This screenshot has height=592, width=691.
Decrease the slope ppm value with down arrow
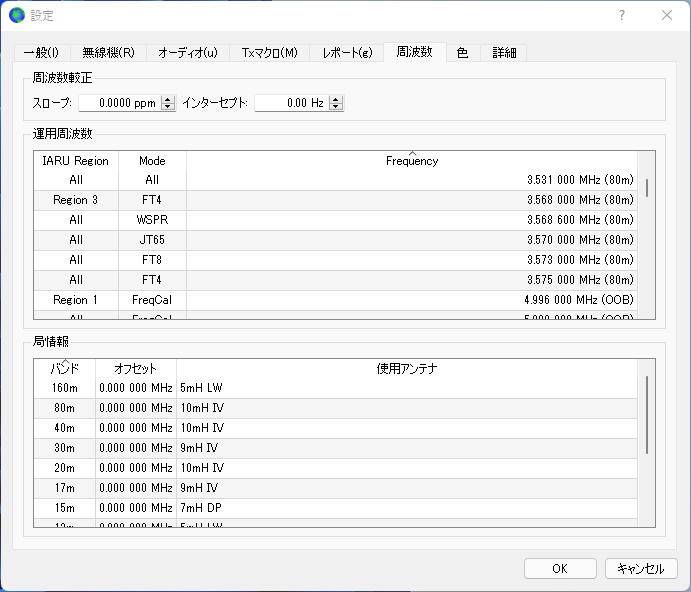(168, 107)
